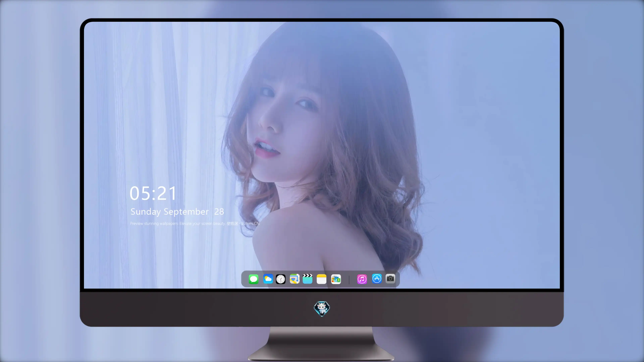644x362 pixels.
Task: Launch the Maps app icon
Action: click(294, 279)
